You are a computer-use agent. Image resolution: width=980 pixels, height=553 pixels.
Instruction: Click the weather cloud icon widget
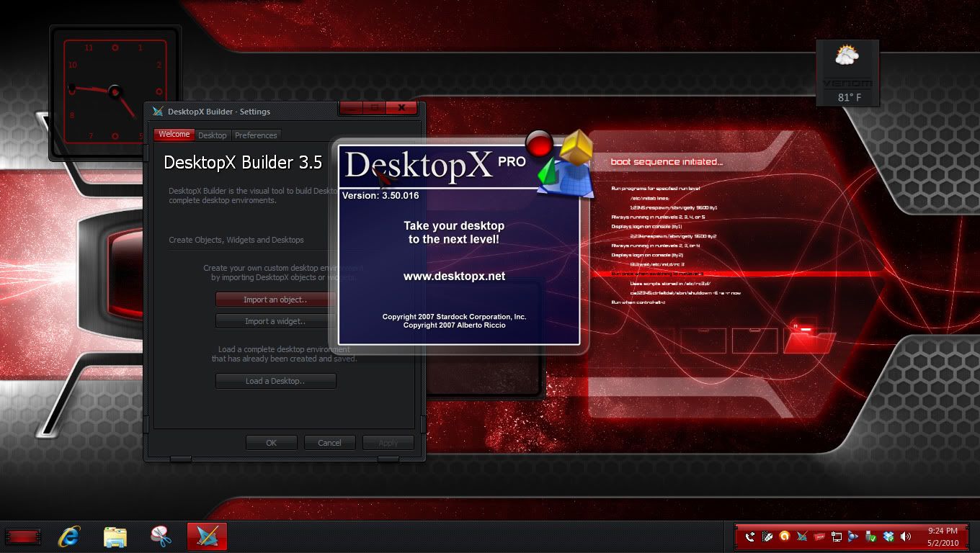coord(847,55)
